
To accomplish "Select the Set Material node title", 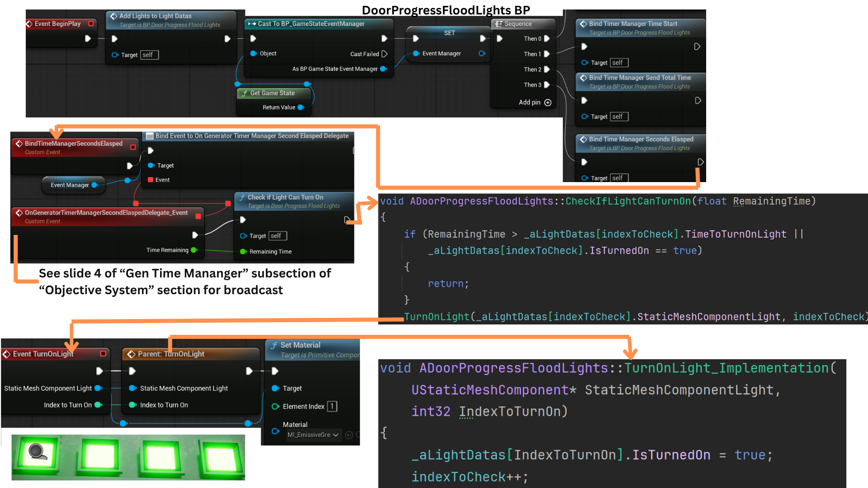I will 300,345.
